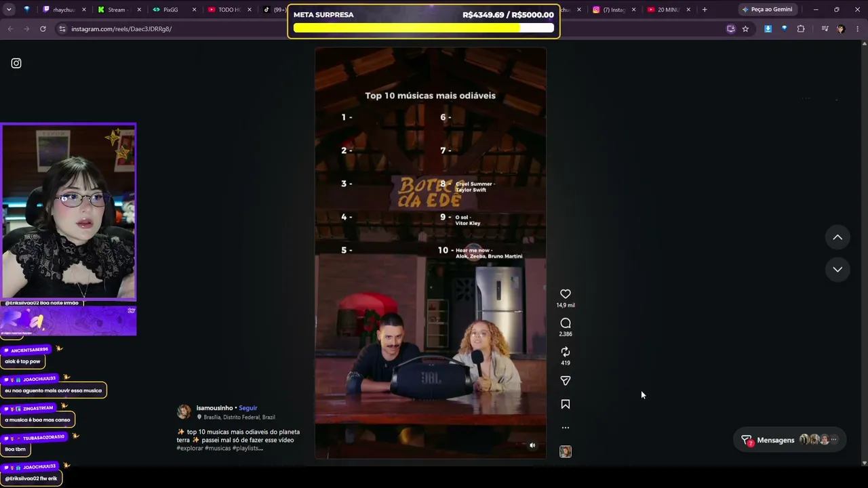
Task: Go to the next reel with down arrow
Action: pyautogui.click(x=837, y=269)
